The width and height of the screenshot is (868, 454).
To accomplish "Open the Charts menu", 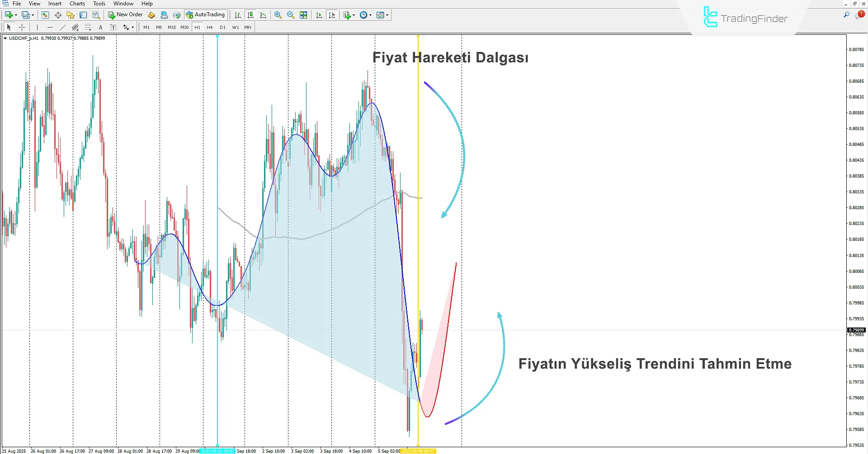I will tap(77, 4).
